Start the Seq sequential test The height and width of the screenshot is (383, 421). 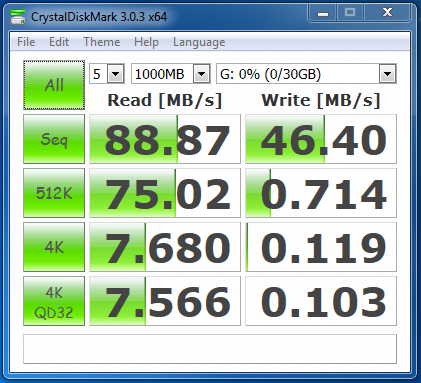(x=54, y=139)
